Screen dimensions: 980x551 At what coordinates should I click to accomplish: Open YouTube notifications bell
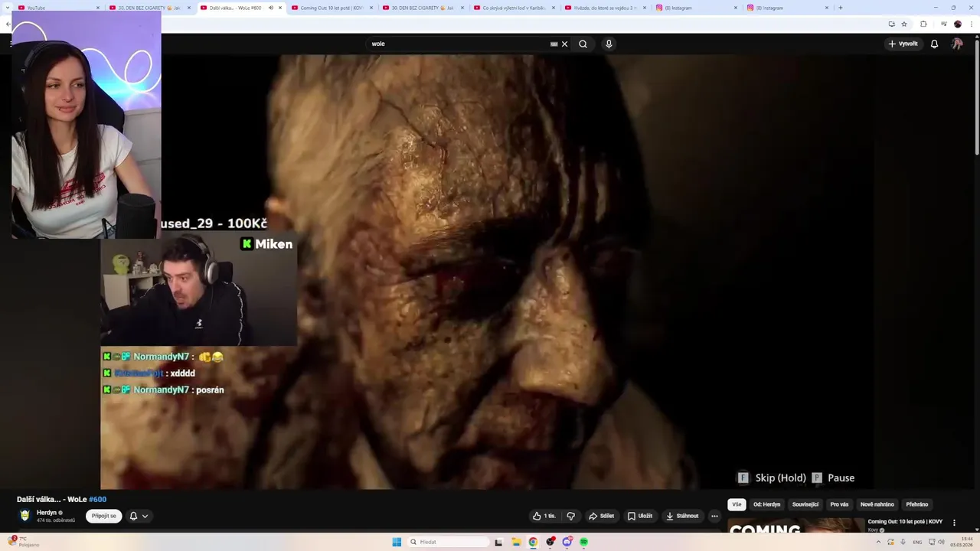click(934, 44)
